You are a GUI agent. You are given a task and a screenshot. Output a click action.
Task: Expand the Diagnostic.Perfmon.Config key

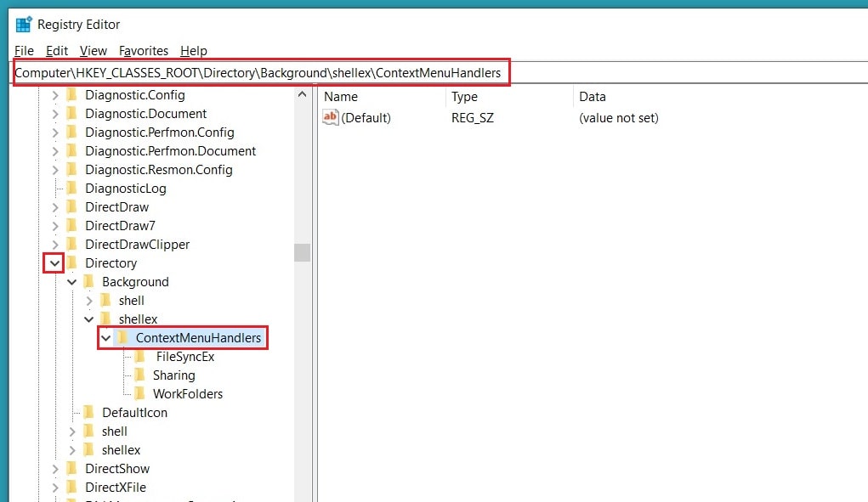(x=54, y=133)
